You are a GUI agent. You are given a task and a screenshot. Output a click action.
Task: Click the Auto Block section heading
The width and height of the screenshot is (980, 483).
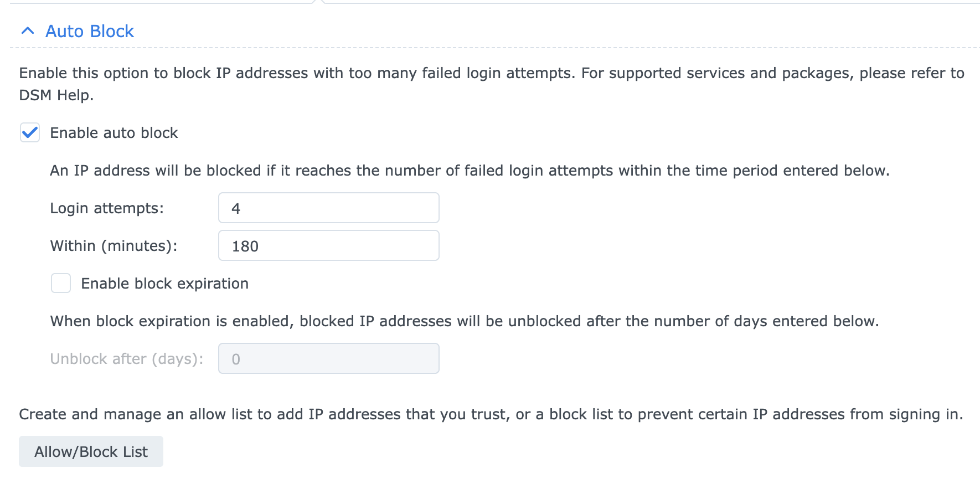90,31
